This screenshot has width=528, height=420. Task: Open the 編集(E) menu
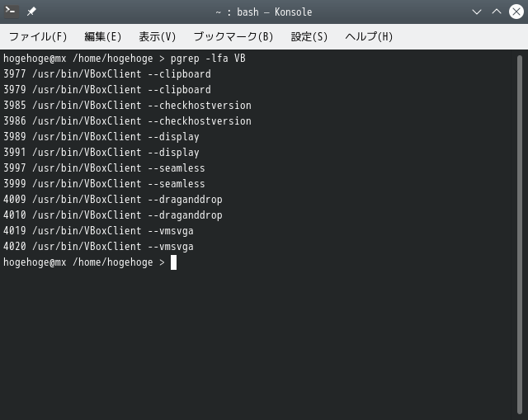point(102,36)
